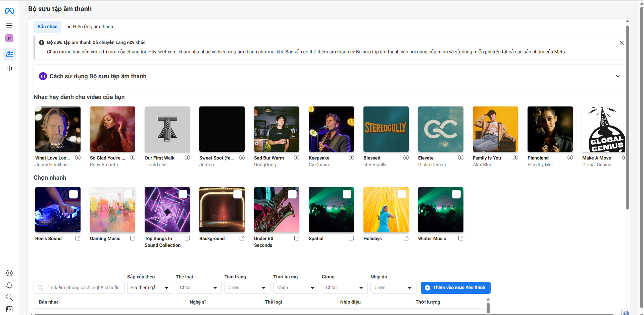
Task: Expand Cách sử dụng Bộ sưu tập âm thanh
Action: click(617, 76)
